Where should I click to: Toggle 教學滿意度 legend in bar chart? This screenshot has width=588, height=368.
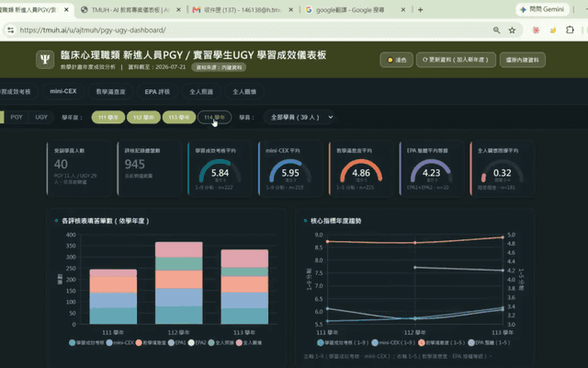pyautogui.click(x=151, y=343)
